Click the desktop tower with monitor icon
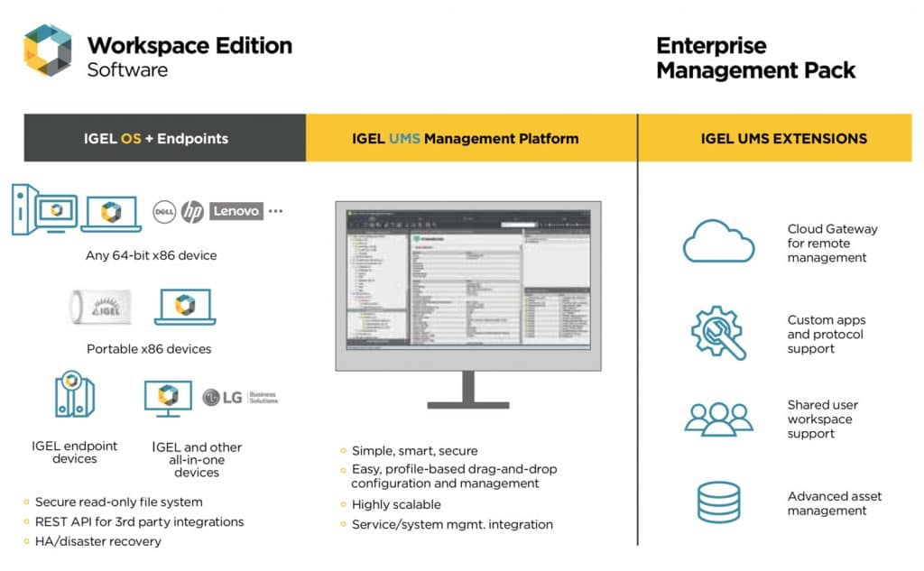The image size is (924, 571). [x=45, y=210]
